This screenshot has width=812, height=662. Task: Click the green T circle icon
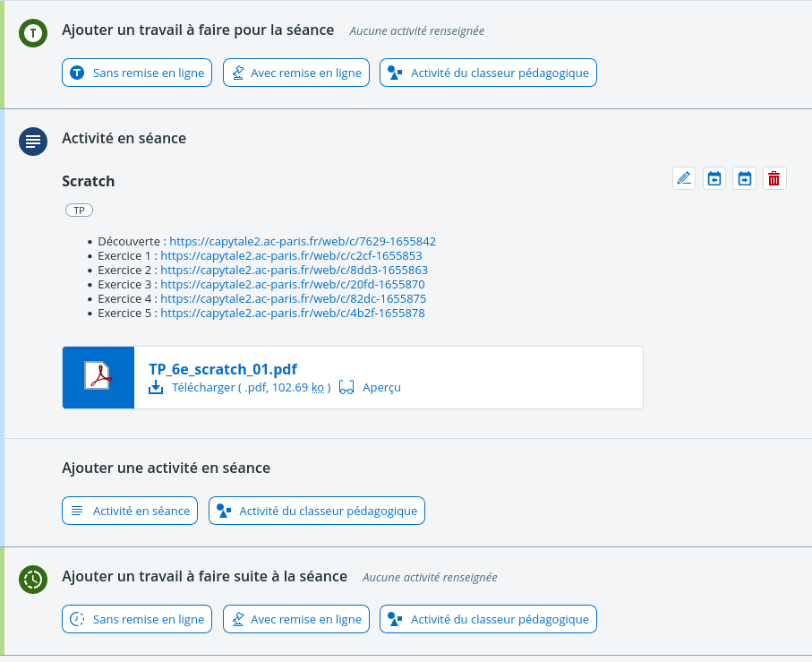(x=33, y=33)
